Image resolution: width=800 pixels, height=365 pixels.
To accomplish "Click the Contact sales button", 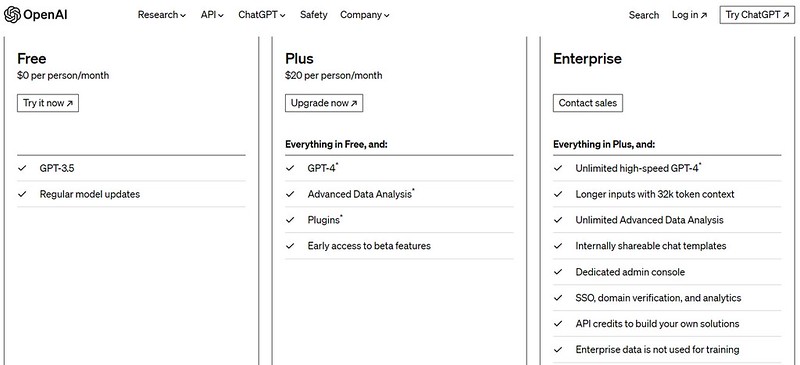I will (x=588, y=103).
